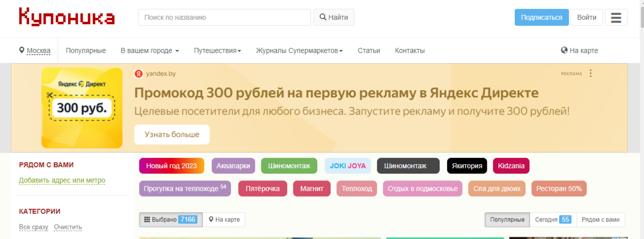Sort by the Сегодня 55 tab
This screenshot has height=239, width=644.
pos(553,220)
